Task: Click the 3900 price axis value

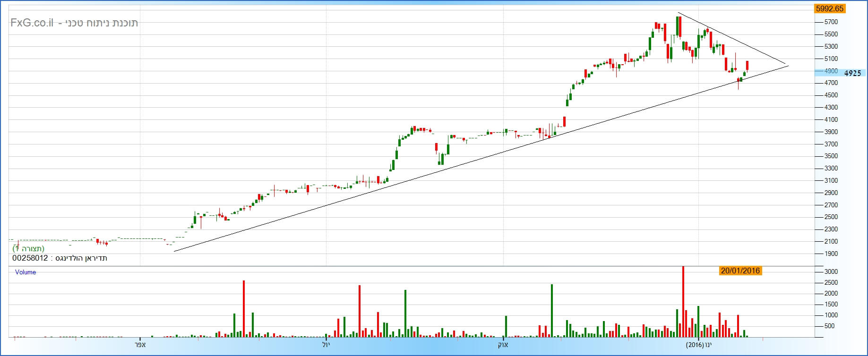Action: coord(831,132)
